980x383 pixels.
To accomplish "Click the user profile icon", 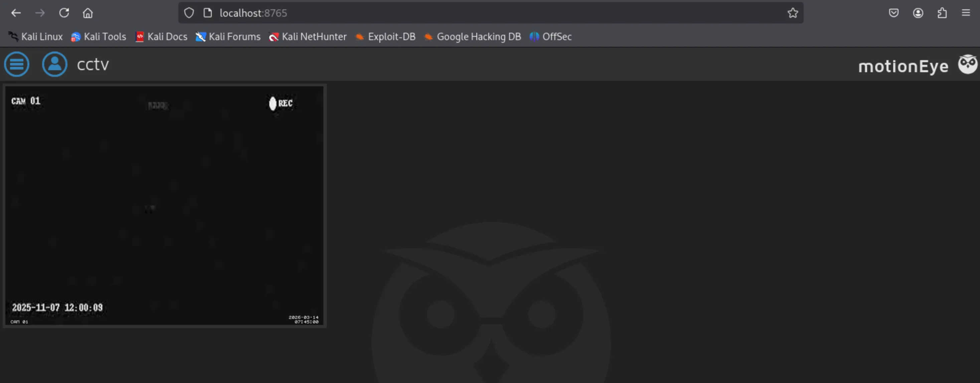I will [54, 65].
